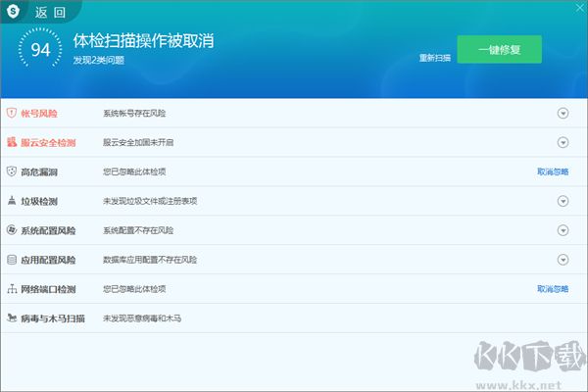Click 取消忽略 for 网络端口检测

pos(553,289)
